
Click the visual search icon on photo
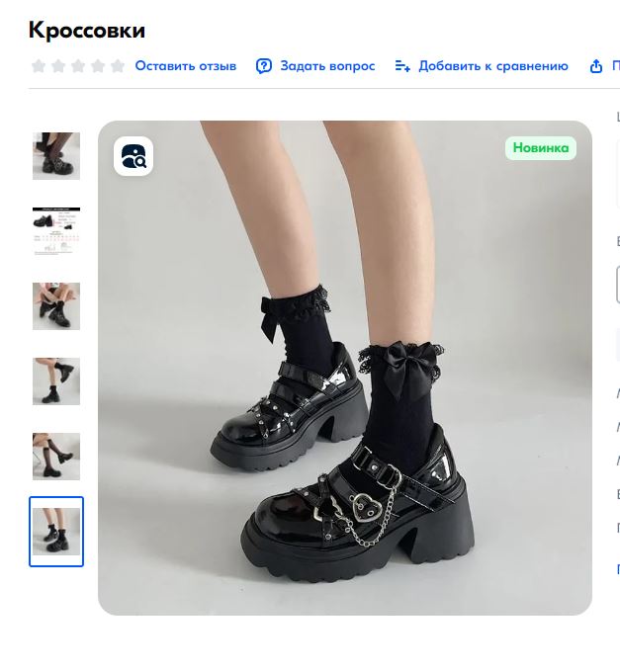point(133,156)
